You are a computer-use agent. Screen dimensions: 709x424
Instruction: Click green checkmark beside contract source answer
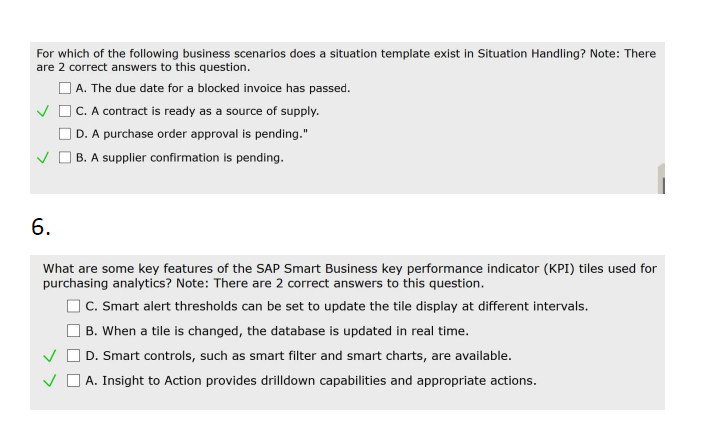[42, 111]
